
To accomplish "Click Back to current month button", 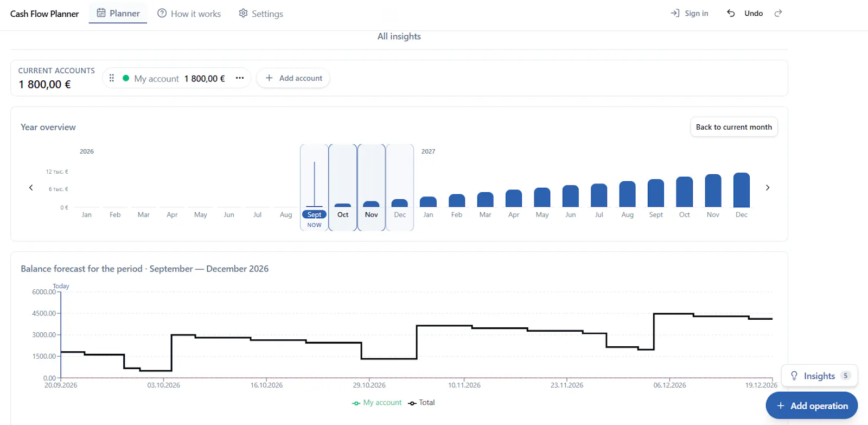I will coord(733,127).
